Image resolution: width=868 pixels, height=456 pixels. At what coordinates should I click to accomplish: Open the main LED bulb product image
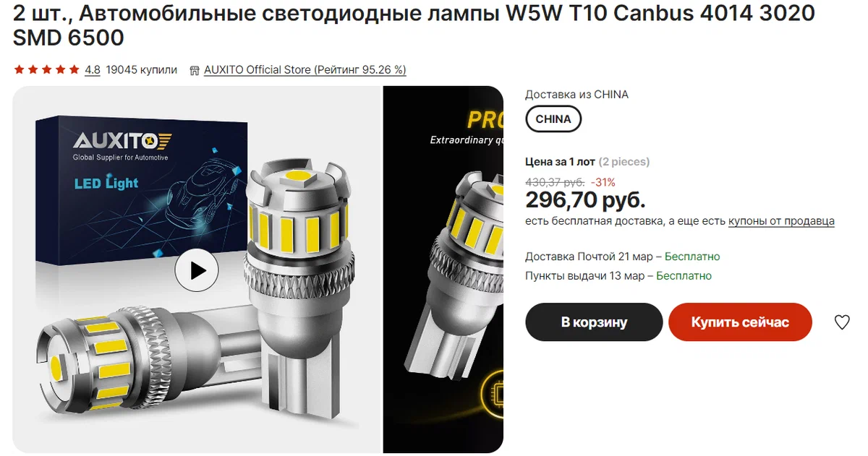point(197,270)
